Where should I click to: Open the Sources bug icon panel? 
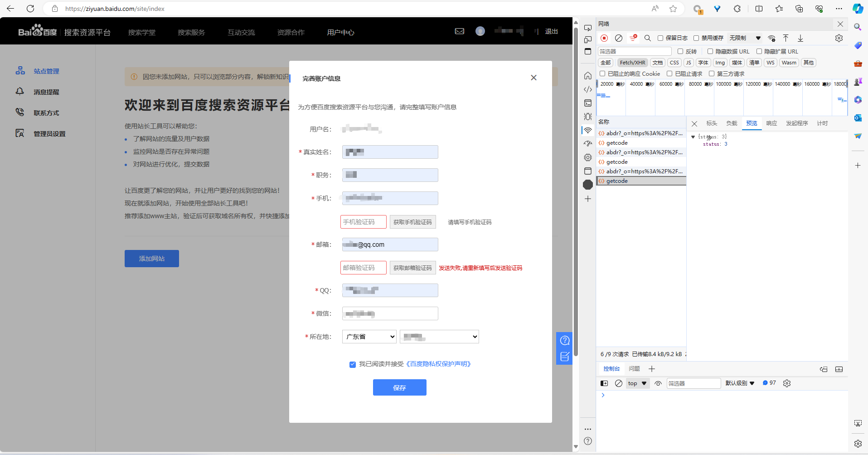pos(588,117)
